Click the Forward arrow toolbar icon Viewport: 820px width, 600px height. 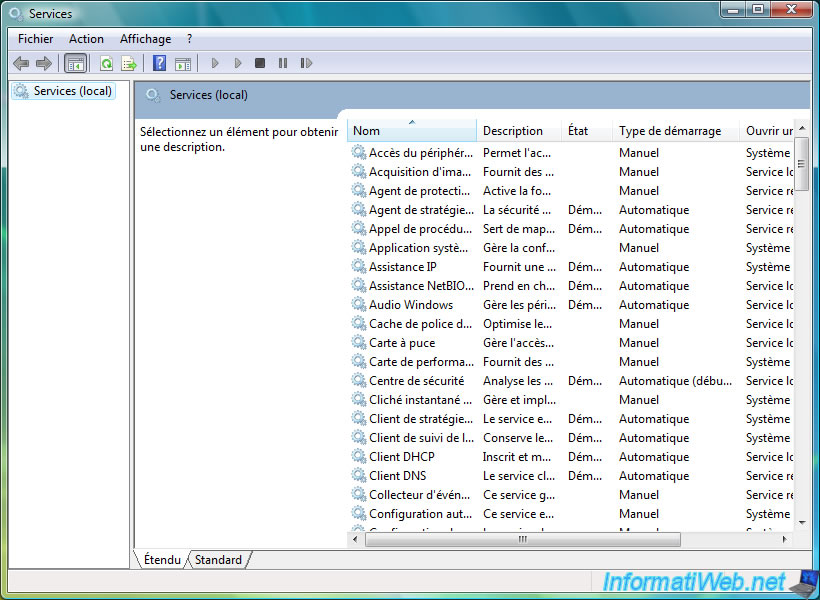point(43,63)
